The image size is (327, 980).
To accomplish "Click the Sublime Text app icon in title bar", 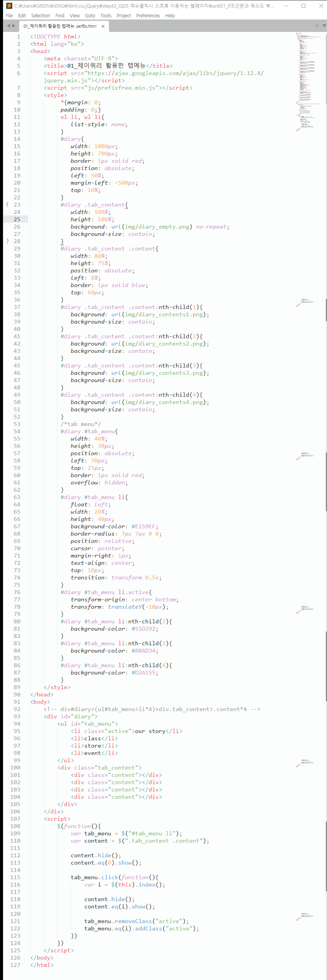I will 9,6.
